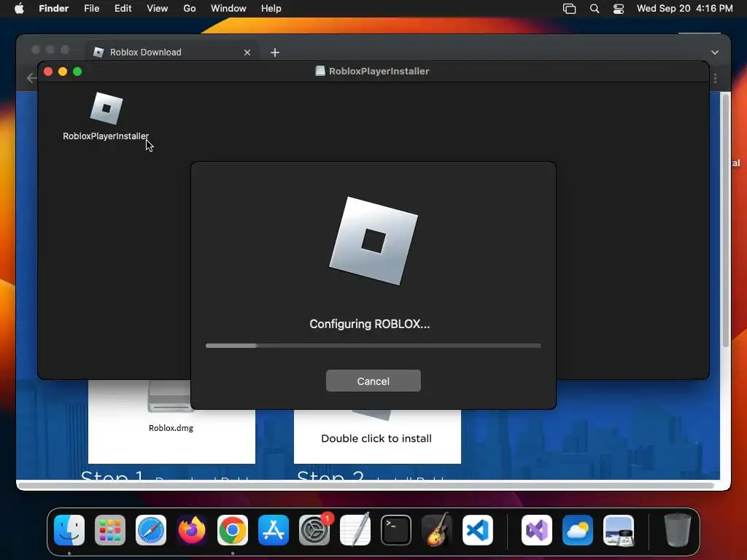The width and height of the screenshot is (747, 560).
Task: Click the Configuring ROBLOX progress bar
Action: coord(373,346)
